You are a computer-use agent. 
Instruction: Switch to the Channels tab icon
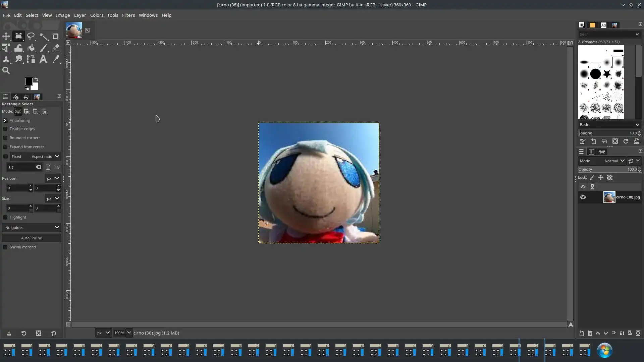pos(591,152)
